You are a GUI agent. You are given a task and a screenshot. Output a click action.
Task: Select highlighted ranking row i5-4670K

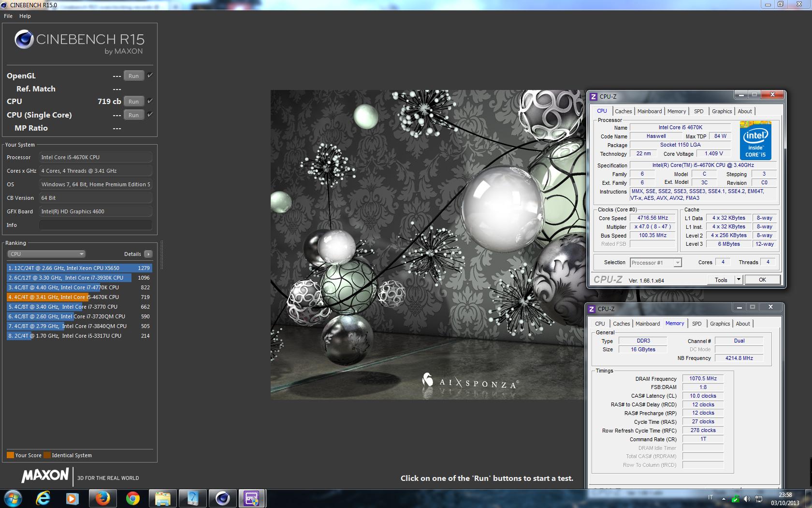[79, 297]
